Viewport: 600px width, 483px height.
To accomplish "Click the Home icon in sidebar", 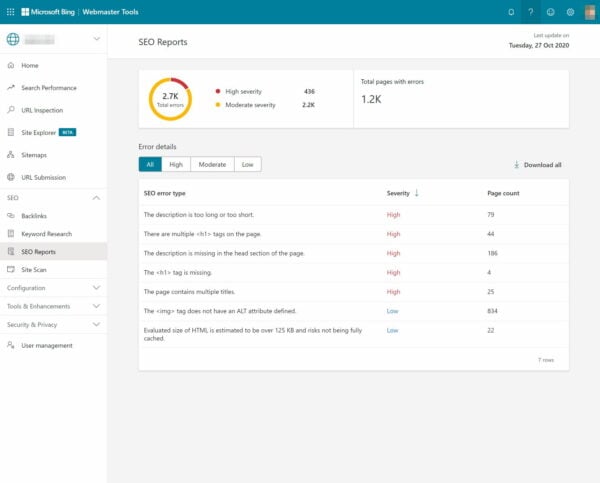I will click(x=11, y=66).
